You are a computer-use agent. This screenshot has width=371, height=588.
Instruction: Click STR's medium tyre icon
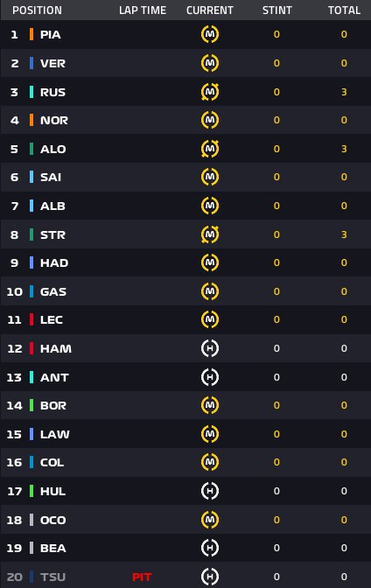pos(210,234)
